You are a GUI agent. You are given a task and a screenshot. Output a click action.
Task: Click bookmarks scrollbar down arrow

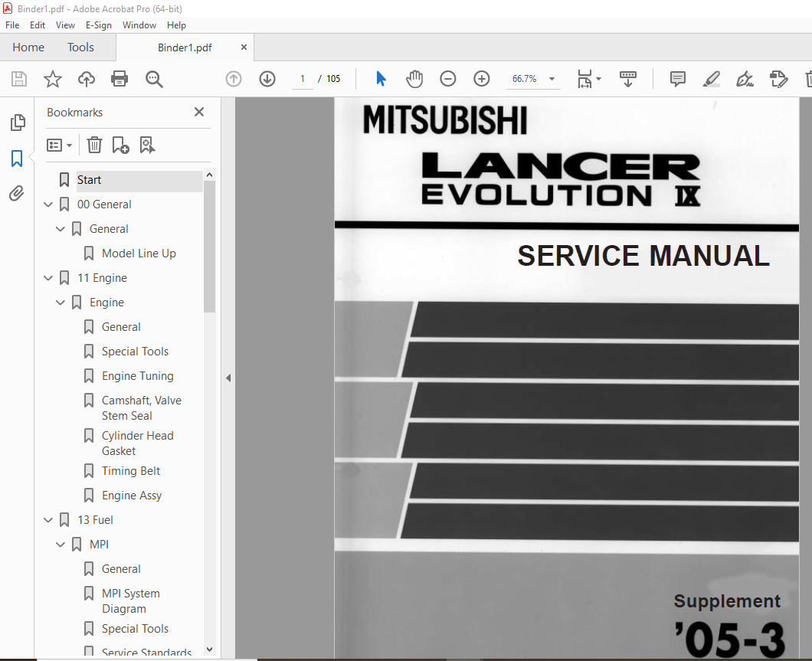[x=209, y=649]
